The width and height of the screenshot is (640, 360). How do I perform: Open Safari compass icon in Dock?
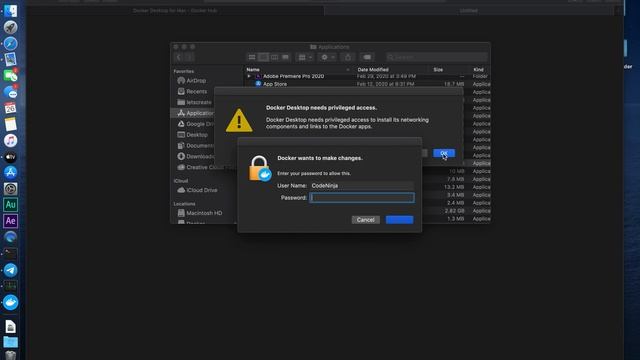click(10, 43)
